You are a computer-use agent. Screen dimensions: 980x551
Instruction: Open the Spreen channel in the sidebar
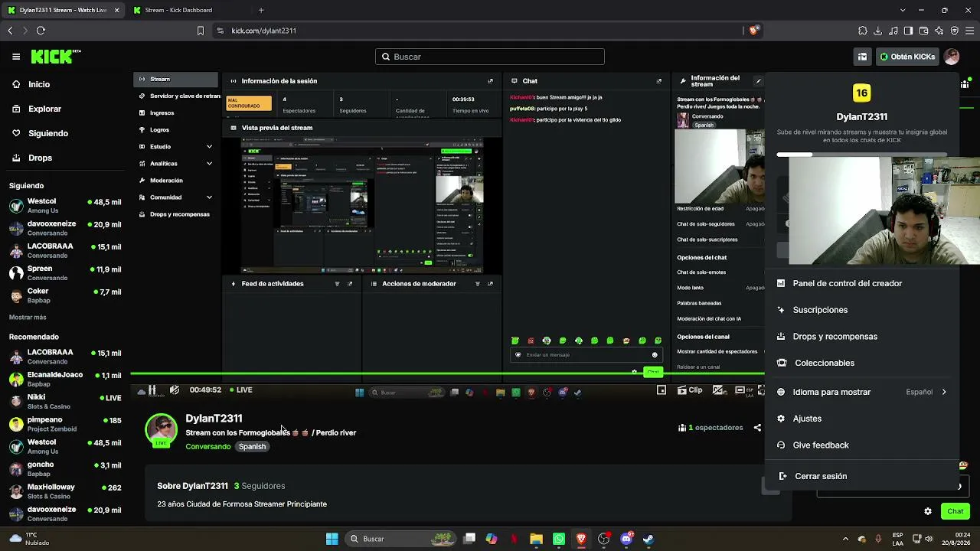[x=65, y=273]
